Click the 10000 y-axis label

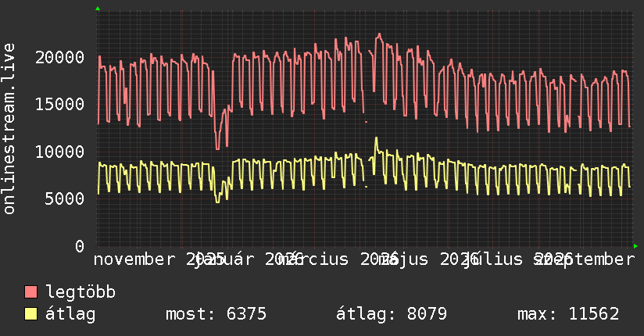point(60,152)
